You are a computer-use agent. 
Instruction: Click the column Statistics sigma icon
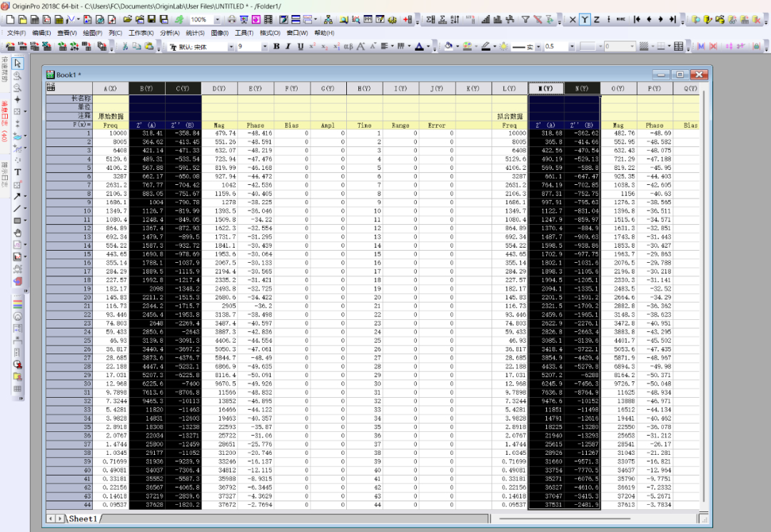[x=430, y=20]
